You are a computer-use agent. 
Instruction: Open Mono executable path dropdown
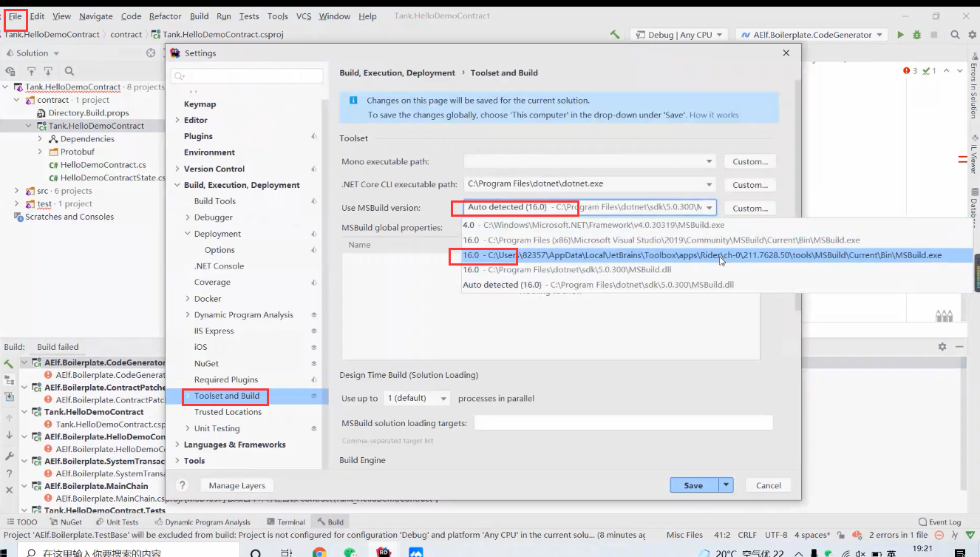tap(710, 161)
